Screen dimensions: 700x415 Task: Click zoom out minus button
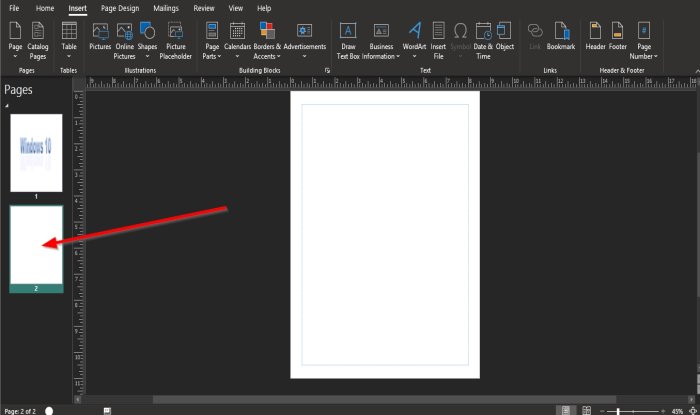[x=602, y=411]
